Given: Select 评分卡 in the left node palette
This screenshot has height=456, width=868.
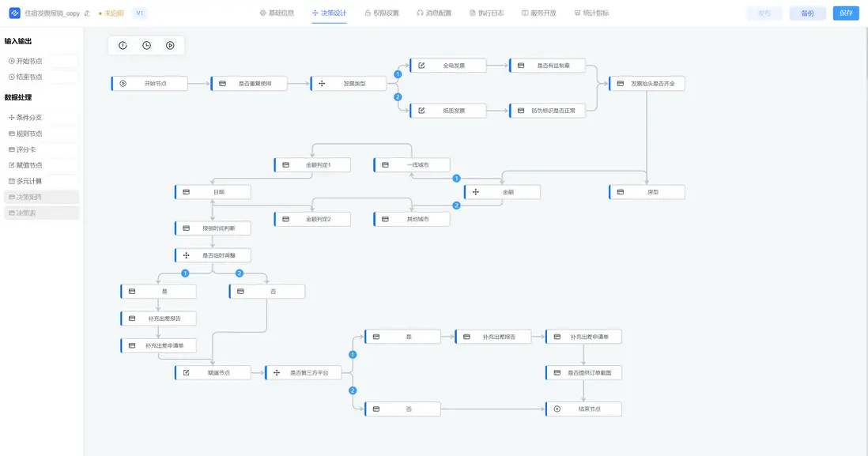Looking at the screenshot, I should pyautogui.click(x=26, y=149).
